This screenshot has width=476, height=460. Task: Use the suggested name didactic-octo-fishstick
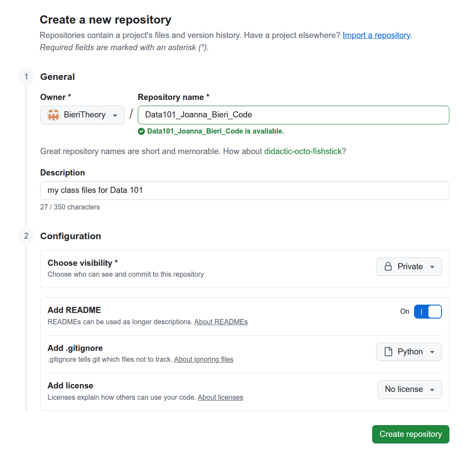coord(303,151)
